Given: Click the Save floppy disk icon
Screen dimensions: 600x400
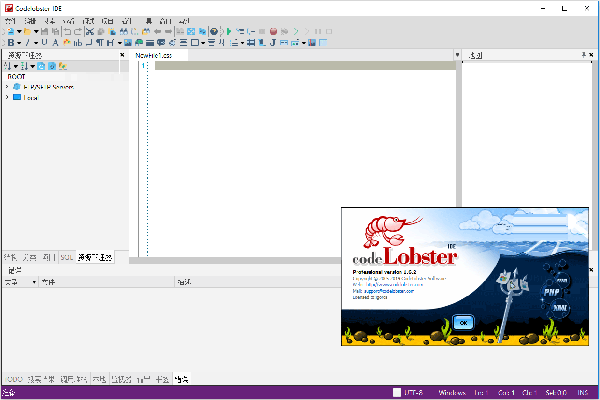Looking at the screenshot, I should click(44, 31).
